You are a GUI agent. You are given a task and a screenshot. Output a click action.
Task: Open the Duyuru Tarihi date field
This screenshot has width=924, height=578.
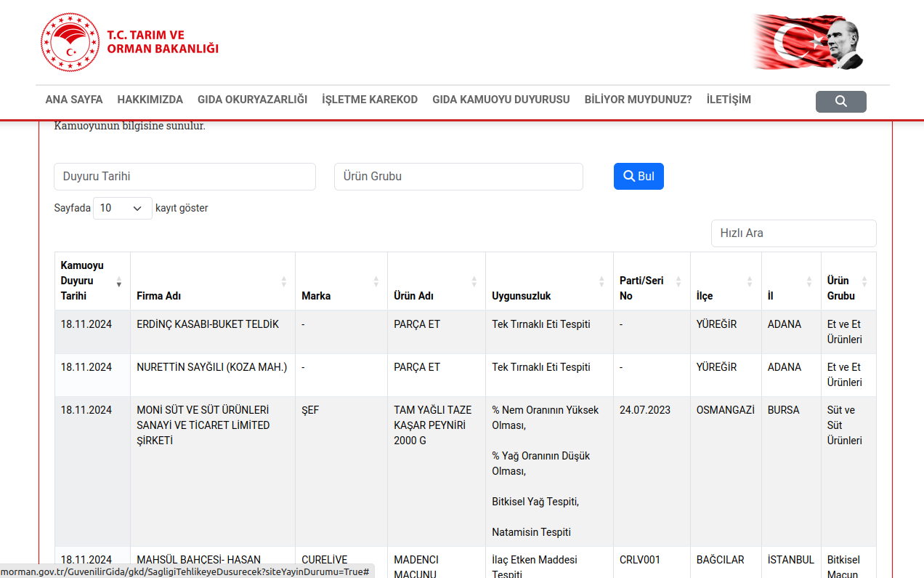[x=185, y=177]
